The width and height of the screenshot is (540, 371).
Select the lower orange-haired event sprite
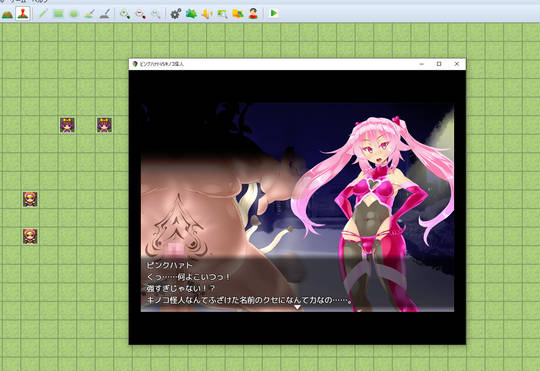(30, 236)
